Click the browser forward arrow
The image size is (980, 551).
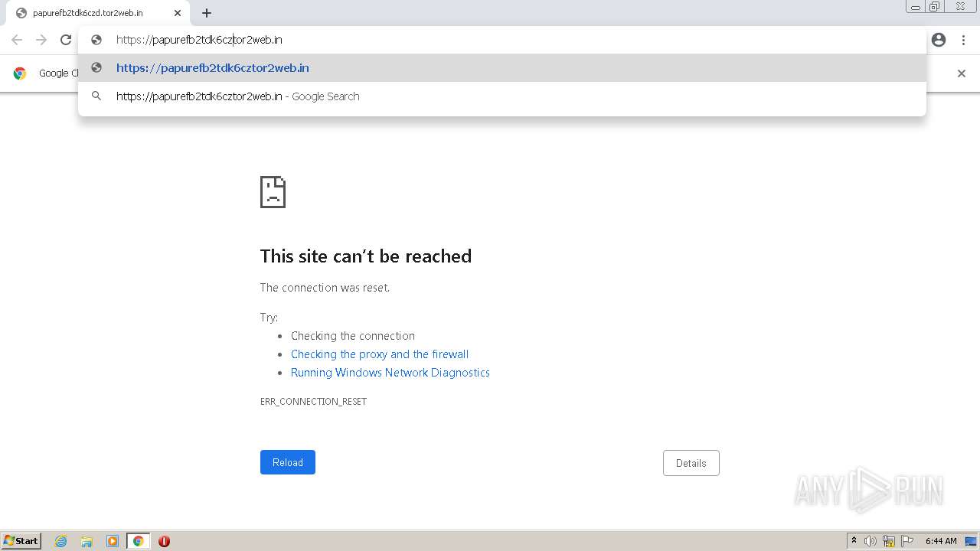point(41,40)
